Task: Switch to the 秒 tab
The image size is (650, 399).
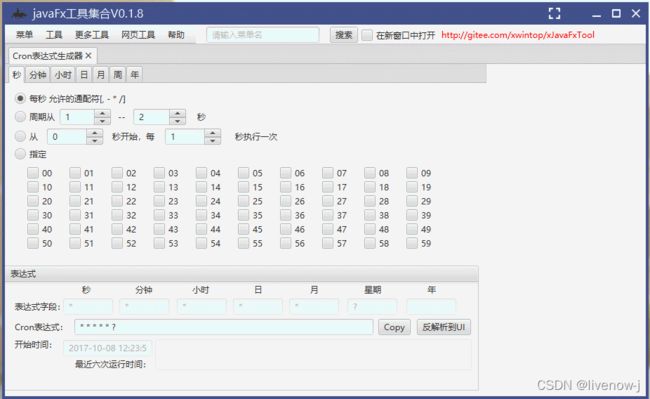Action: tap(17, 75)
